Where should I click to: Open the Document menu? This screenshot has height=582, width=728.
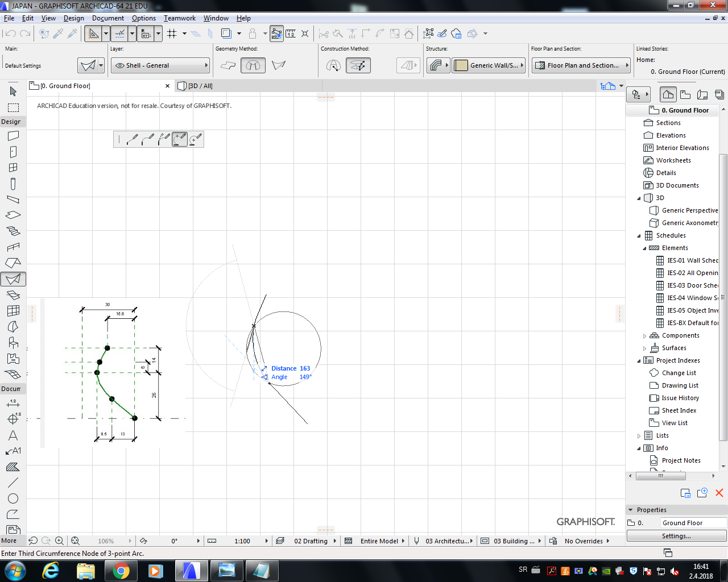[x=108, y=18]
